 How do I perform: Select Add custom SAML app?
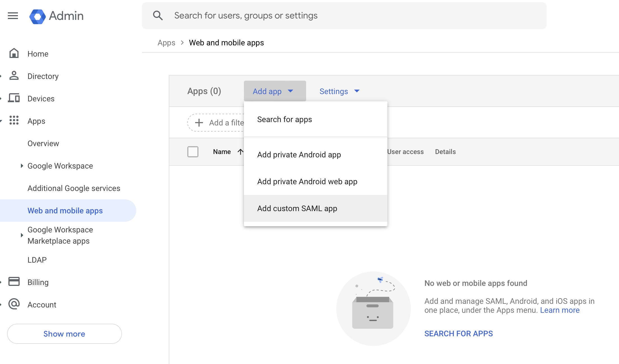point(297,208)
